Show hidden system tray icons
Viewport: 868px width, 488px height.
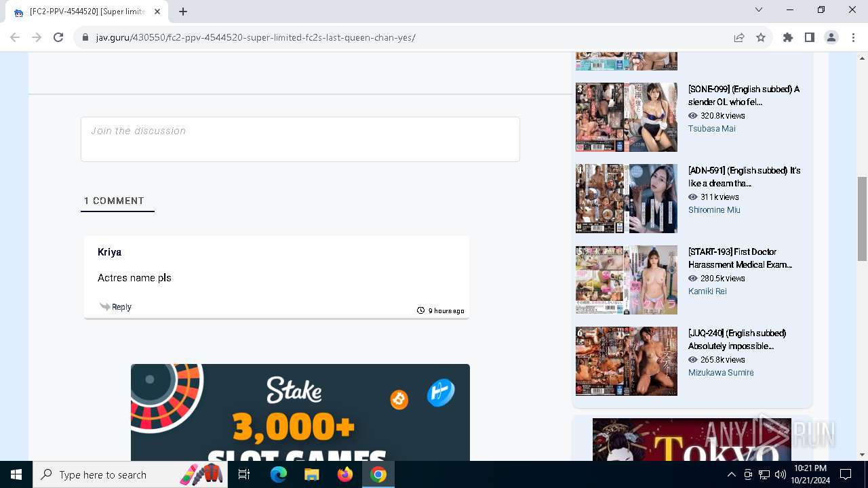pos(731,474)
